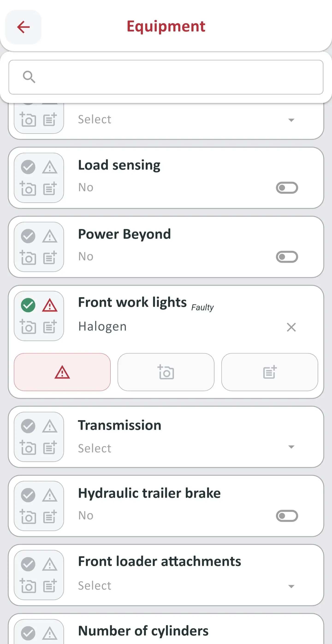Flag Hydraulic trailer brake with the warning icon

click(x=50, y=495)
